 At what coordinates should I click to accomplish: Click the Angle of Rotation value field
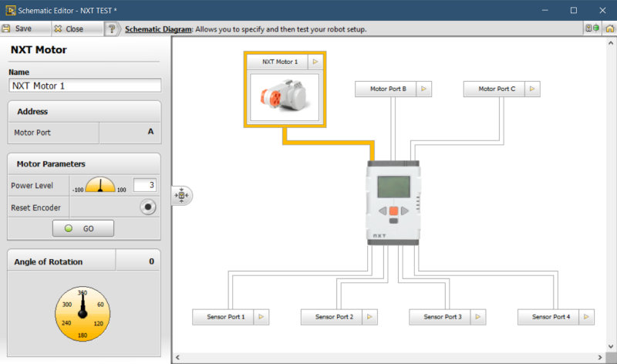[138, 261]
